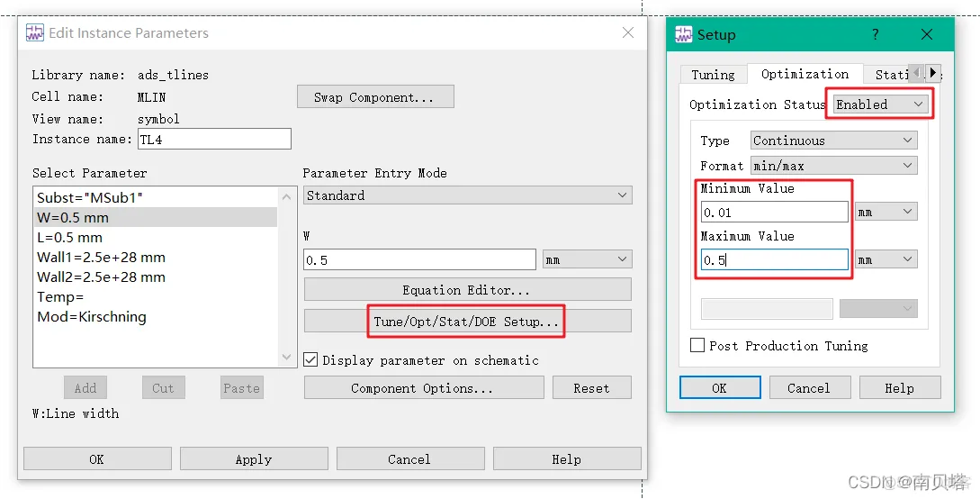Open the Equation Editor

click(467, 289)
